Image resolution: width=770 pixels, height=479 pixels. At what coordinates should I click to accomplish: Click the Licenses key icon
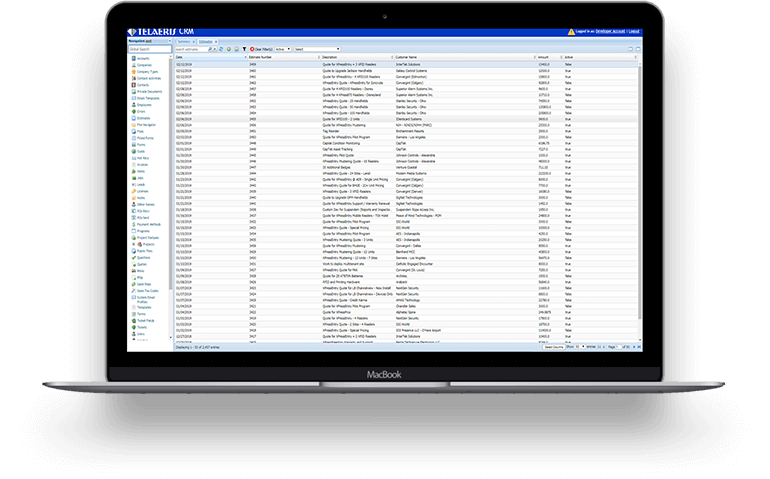tap(134, 191)
